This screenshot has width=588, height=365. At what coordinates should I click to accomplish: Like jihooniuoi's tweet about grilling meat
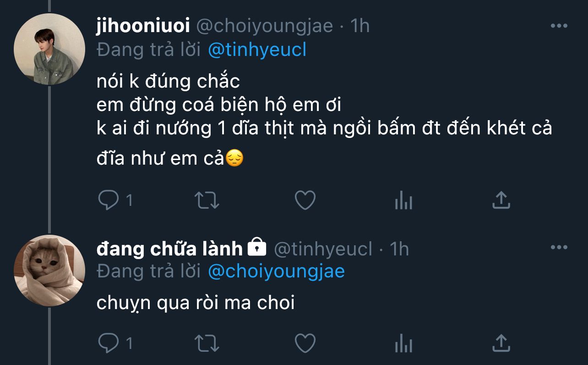pyautogui.click(x=305, y=200)
